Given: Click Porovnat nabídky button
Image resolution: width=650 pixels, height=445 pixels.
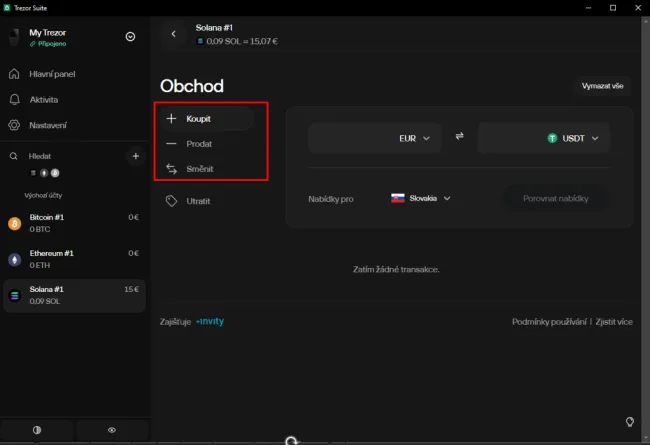Looking at the screenshot, I should pos(555,199).
